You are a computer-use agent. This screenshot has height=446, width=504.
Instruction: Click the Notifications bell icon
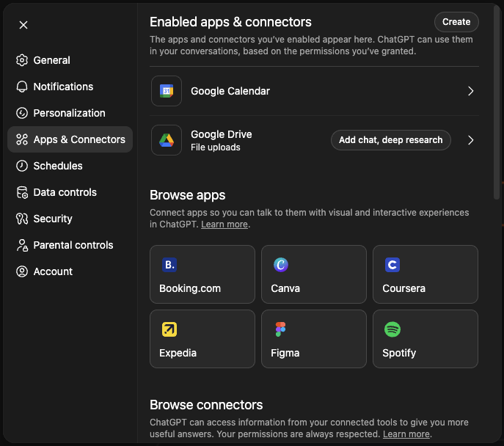[x=22, y=87]
